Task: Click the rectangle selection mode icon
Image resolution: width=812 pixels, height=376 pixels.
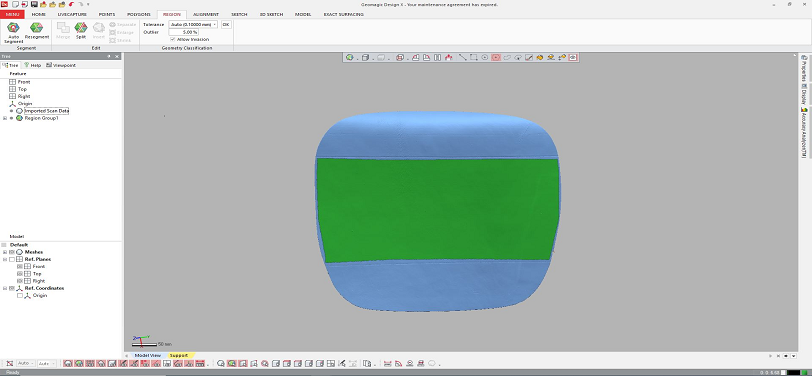Action: pos(474,57)
